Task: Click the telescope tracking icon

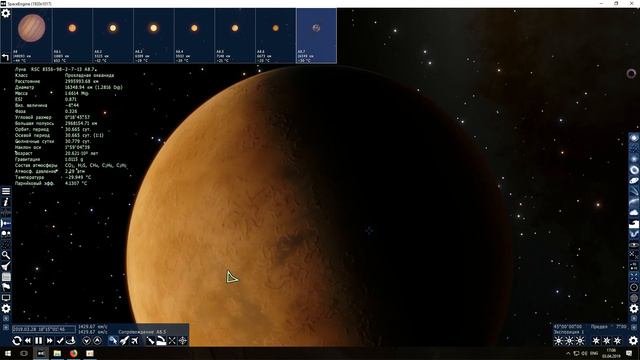Action: [151, 340]
